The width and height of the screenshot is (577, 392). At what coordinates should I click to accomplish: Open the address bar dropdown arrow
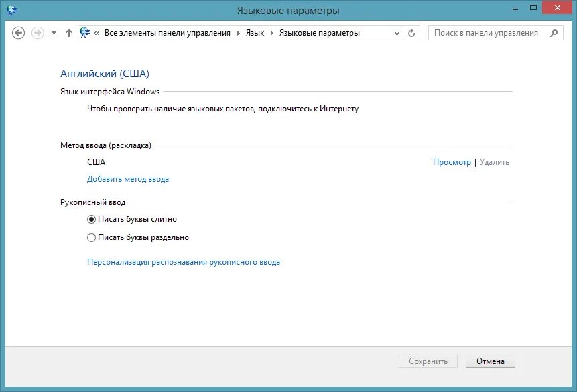click(x=397, y=32)
